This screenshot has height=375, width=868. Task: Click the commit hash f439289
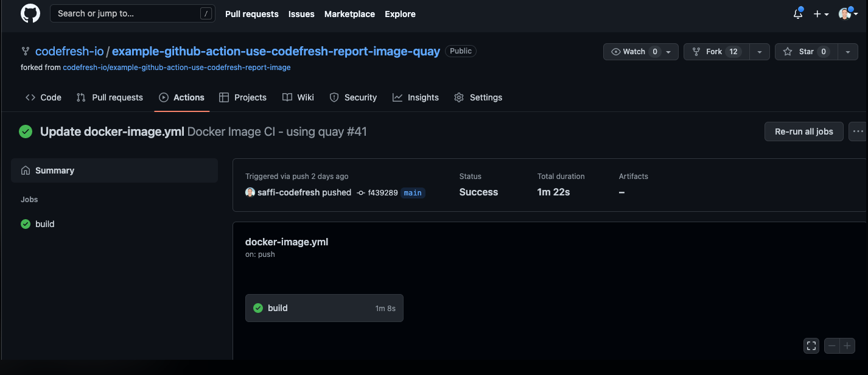coord(382,192)
